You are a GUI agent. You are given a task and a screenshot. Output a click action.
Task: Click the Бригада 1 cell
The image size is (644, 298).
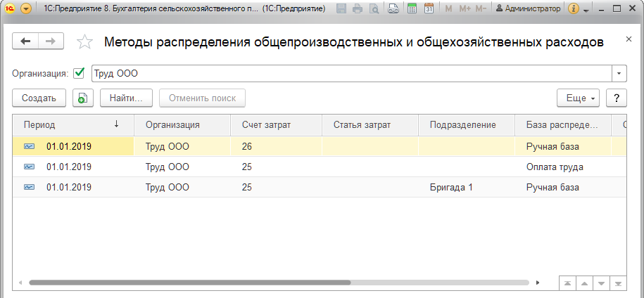pos(467,188)
